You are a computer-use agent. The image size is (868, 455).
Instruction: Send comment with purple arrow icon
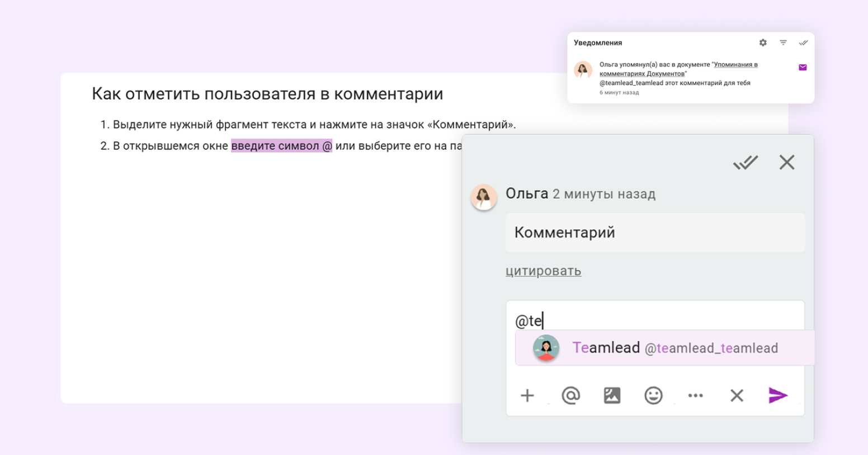pos(778,396)
